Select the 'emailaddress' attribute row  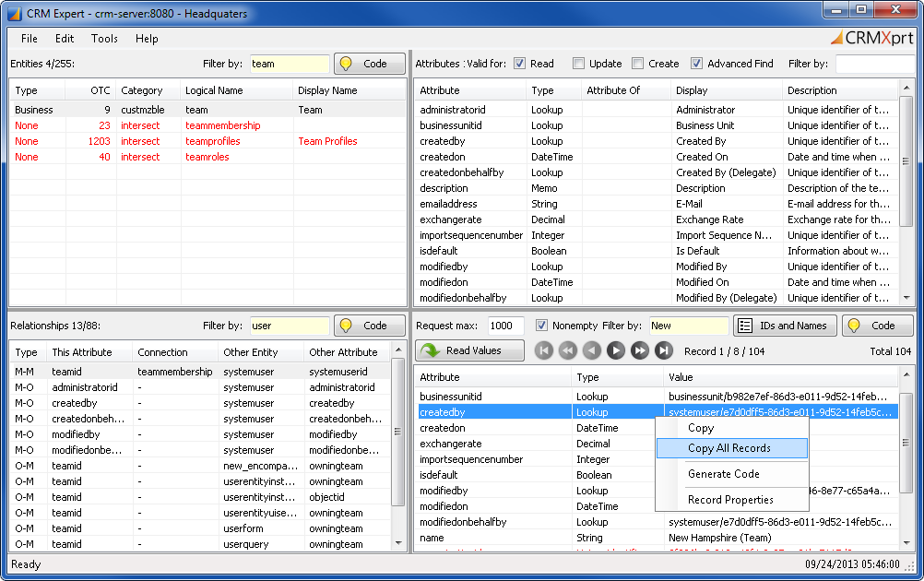tap(657, 204)
